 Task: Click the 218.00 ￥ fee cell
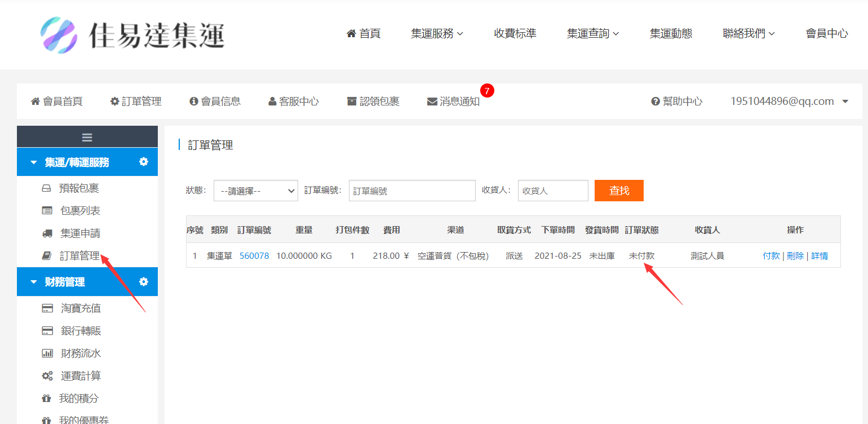point(391,256)
